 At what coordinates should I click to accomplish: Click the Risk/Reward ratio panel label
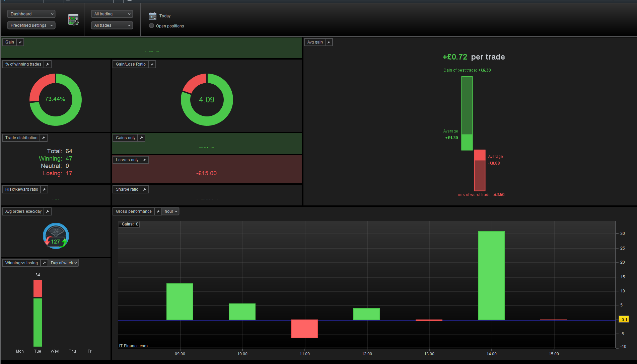point(22,189)
